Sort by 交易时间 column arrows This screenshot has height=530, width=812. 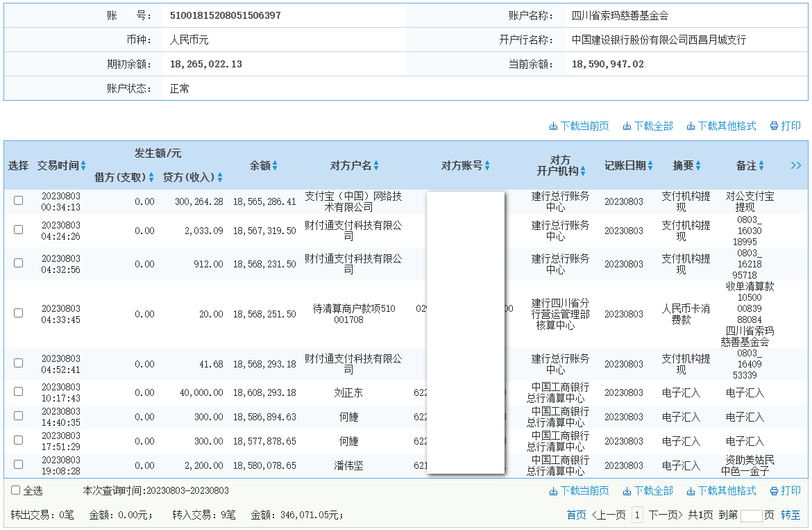(83, 166)
